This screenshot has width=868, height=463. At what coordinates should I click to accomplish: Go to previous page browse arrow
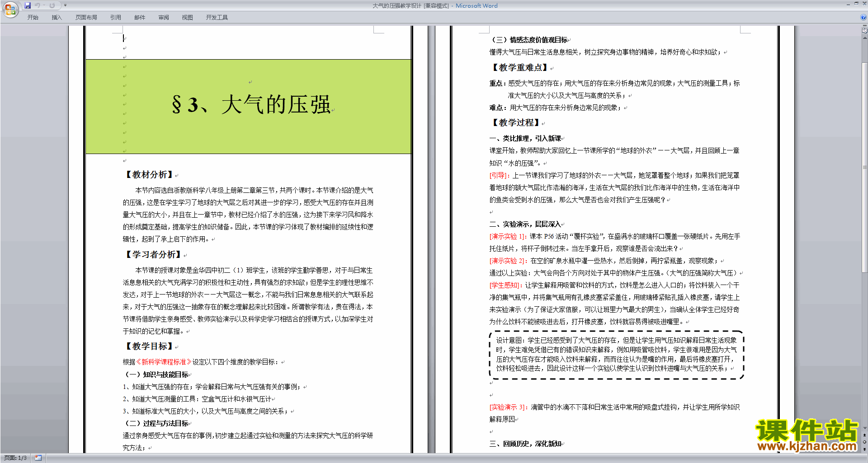coord(864,435)
